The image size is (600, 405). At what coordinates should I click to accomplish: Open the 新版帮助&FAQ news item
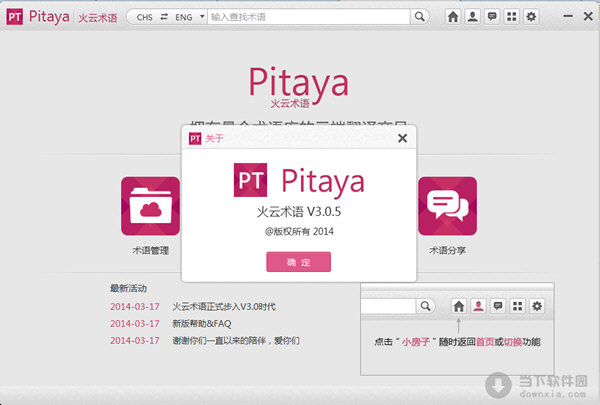pos(202,324)
